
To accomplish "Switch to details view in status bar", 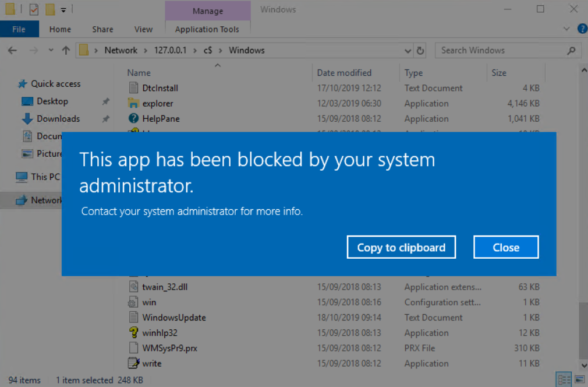I will (x=562, y=380).
